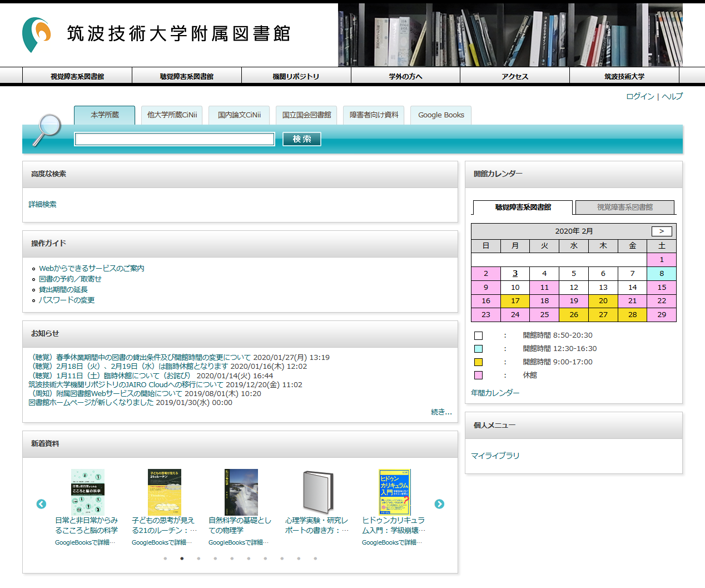Click the ログイン link
Viewport: 705px width, 588px height.
click(x=640, y=96)
